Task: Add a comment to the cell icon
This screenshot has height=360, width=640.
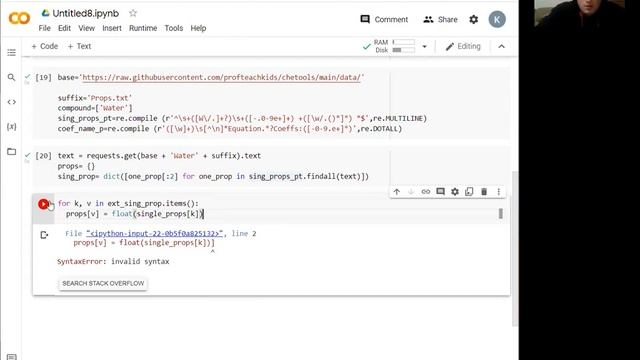Action: [440, 191]
